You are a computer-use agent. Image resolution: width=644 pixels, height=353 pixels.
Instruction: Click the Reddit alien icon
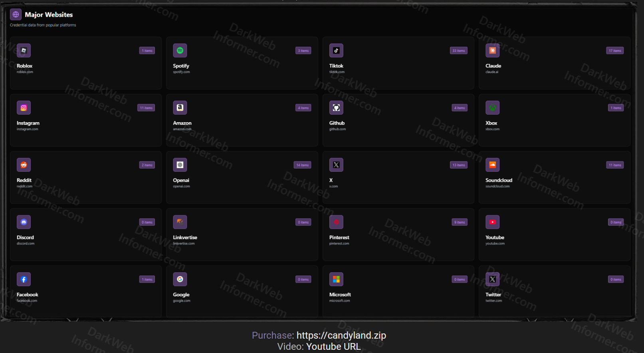coord(24,165)
